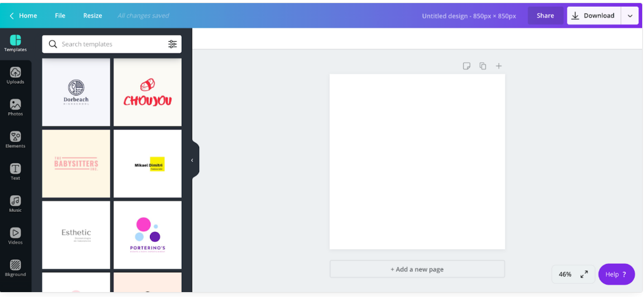Collapse the templates side panel
This screenshot has height=297, width=644.
[192, 160]
